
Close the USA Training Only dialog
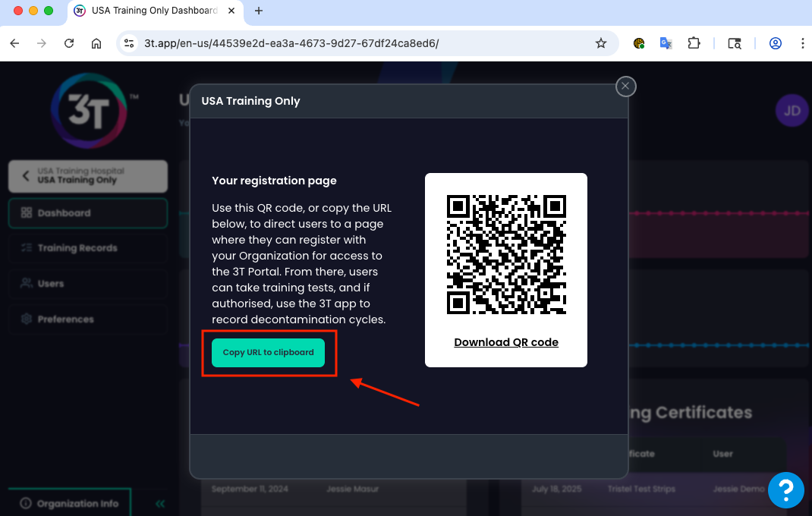pos(625,87)
